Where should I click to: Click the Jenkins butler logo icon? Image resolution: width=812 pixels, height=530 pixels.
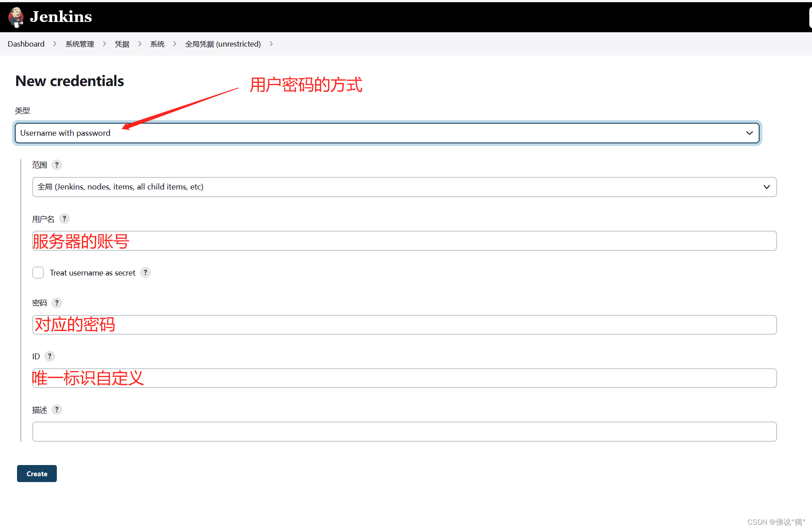16,17
